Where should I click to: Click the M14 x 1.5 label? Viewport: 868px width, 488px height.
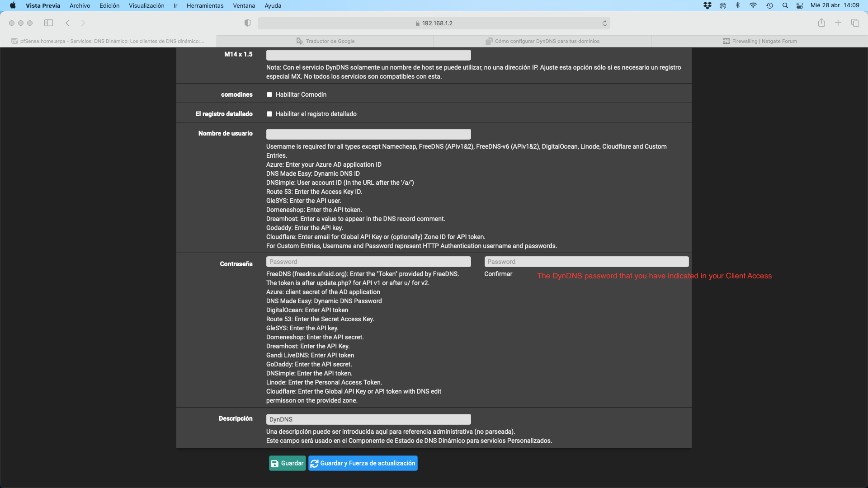pyautogui.click(x=238, y=54)
